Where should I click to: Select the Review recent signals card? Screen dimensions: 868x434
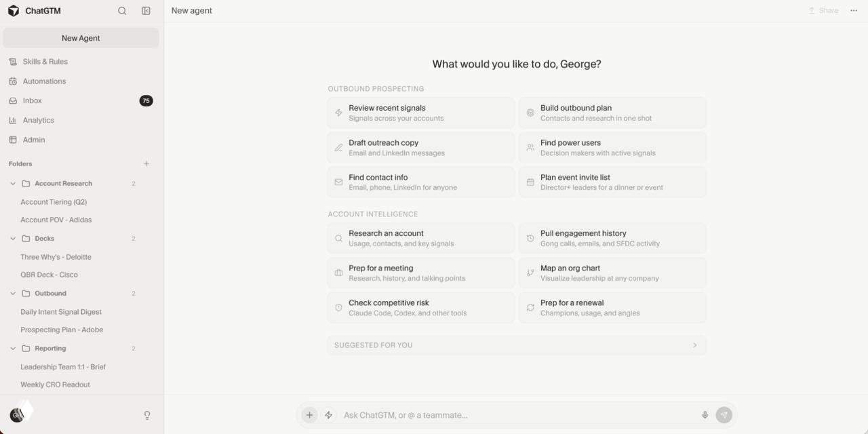(x=421, y=113)
